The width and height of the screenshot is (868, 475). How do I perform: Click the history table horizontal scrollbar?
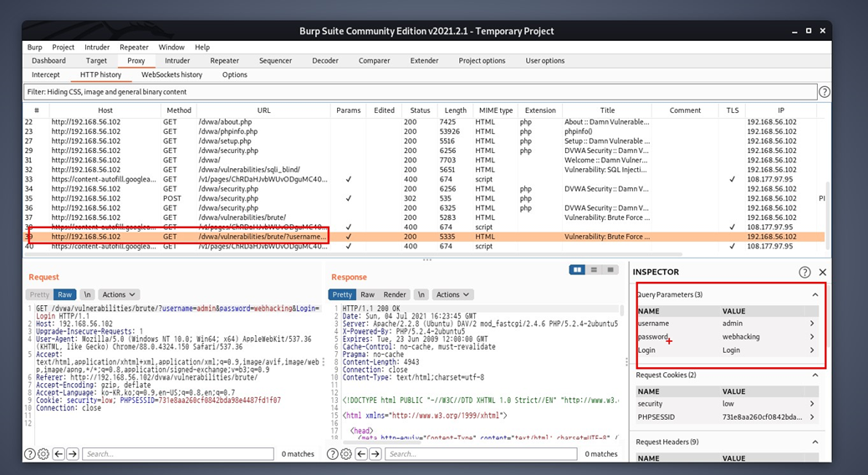[x=353, y=255]
